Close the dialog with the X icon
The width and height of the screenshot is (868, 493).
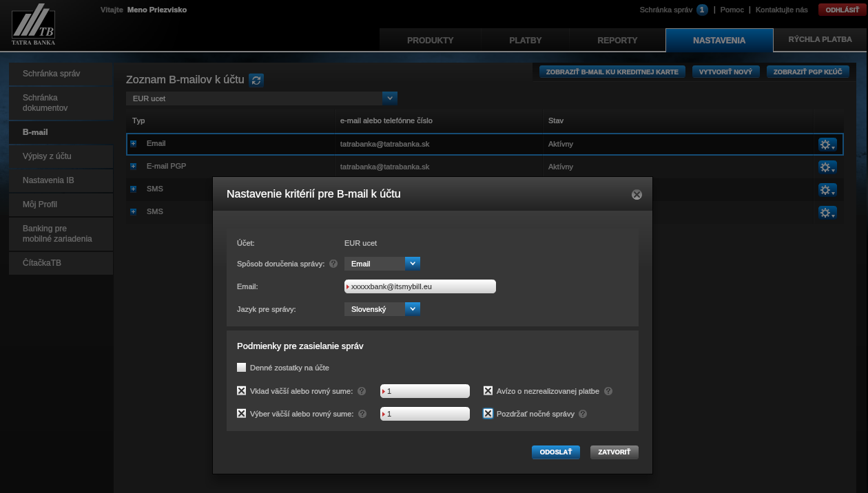click(637, 195)
